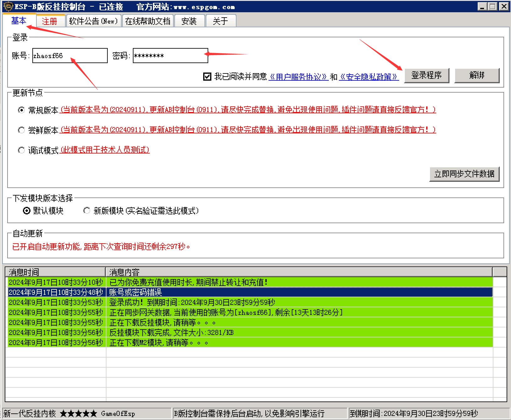Select the 反挂模块下载完成 message row
Viewport: 511px width, 420px height.
(x=250, y=332)
